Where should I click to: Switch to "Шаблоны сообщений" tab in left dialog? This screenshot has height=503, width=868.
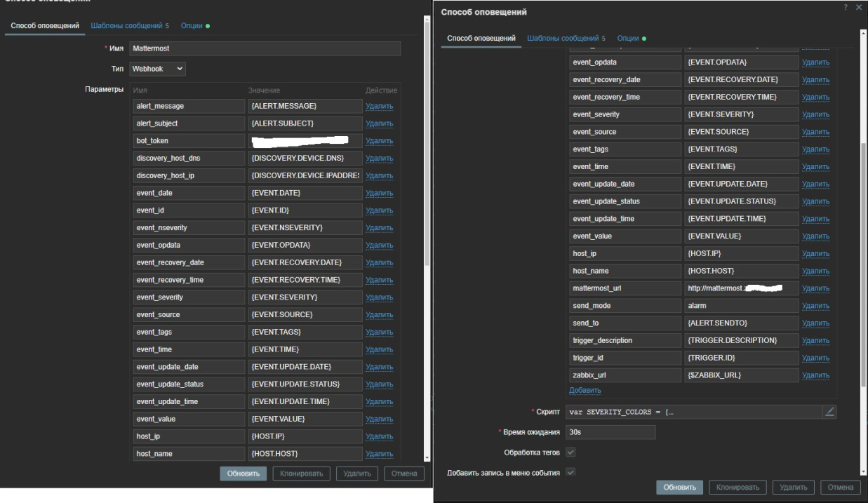[x=129, y=26]
